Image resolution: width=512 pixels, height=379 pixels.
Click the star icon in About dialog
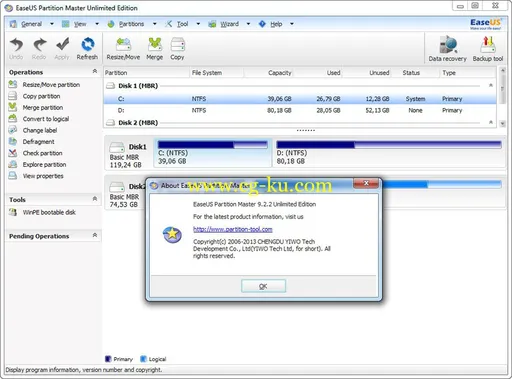pos(172,234)
